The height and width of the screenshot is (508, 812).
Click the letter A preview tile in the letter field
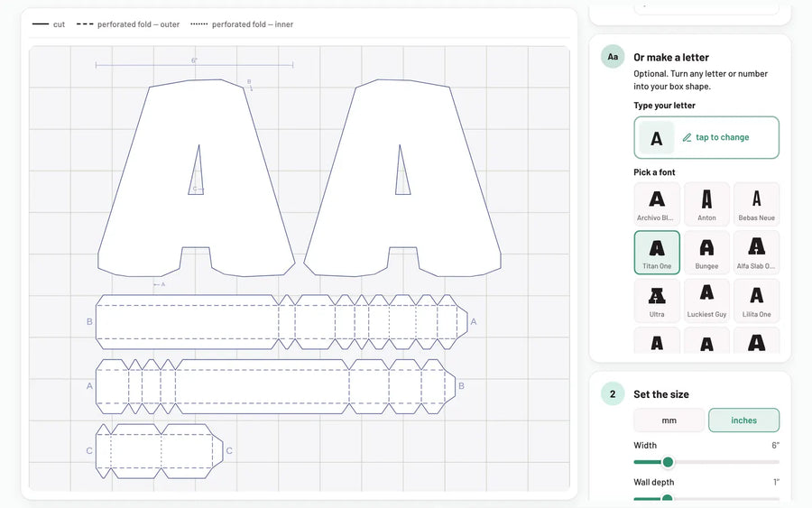point(657,137)
